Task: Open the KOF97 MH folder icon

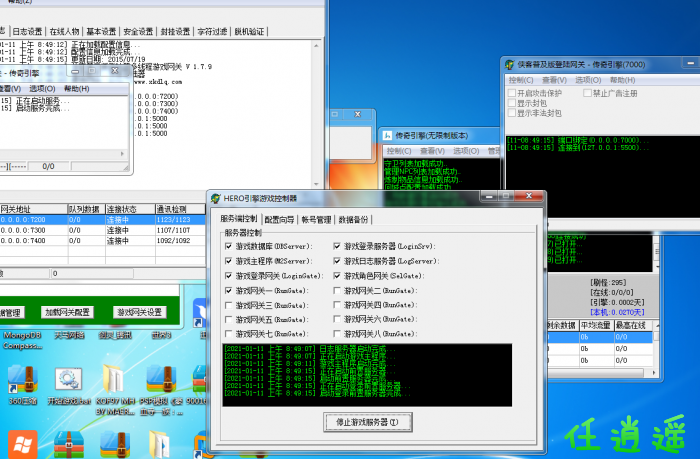Action: click(113, 379)
